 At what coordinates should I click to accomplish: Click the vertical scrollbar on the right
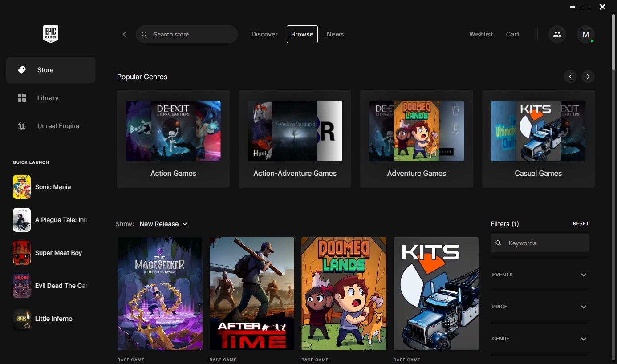(x=613, y=42)
